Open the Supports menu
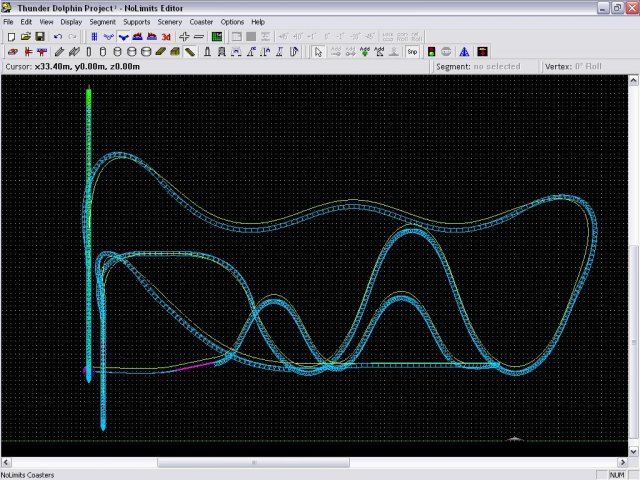The width and height of the screenshot is (640, 480). [x=137, y=22]
